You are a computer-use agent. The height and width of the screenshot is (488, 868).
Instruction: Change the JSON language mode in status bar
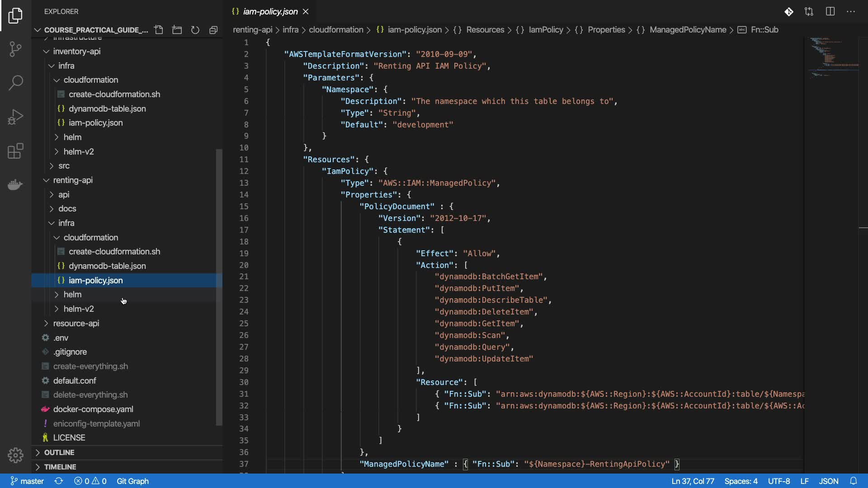pyautogui.click(x=828, y=481)
